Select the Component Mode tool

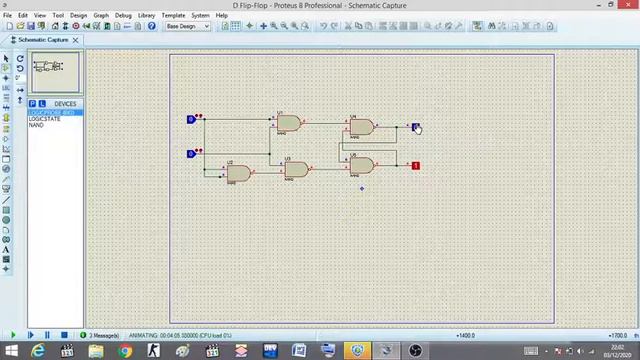click(6, 68)
